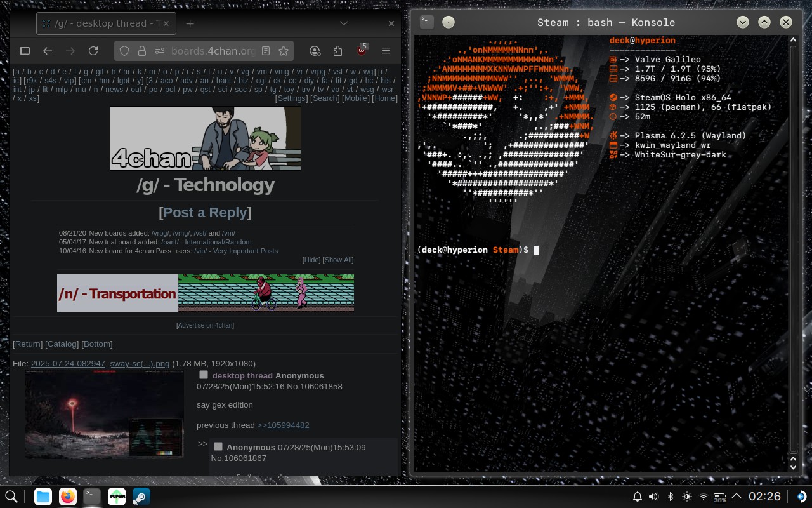Open the Firefox hamburger application menu

pyautogui.click(x=385, y=51)
